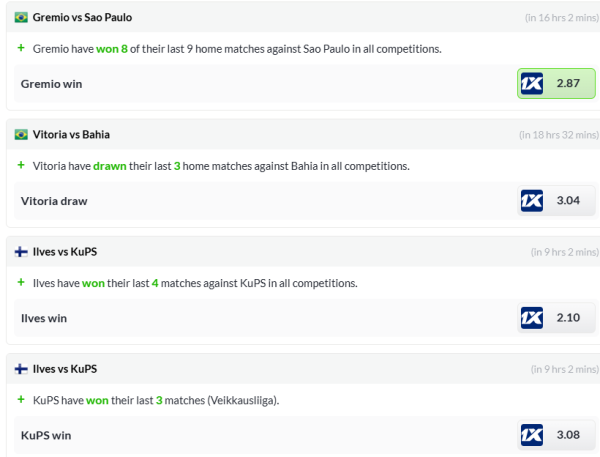Screen dimensions: 600x457
Task: Pick the KuPS win odds of 3.08
Action: pos(568,435)
